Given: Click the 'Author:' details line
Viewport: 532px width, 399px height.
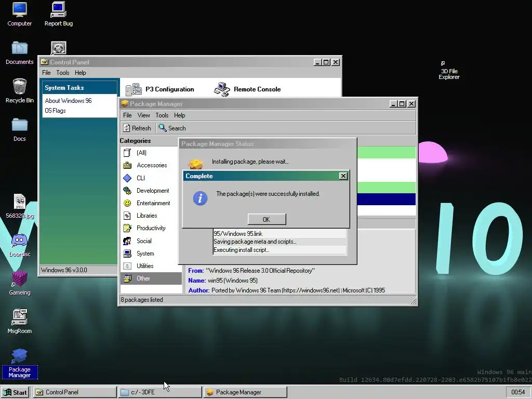Looking at the screenshot, I should [286, 290].
